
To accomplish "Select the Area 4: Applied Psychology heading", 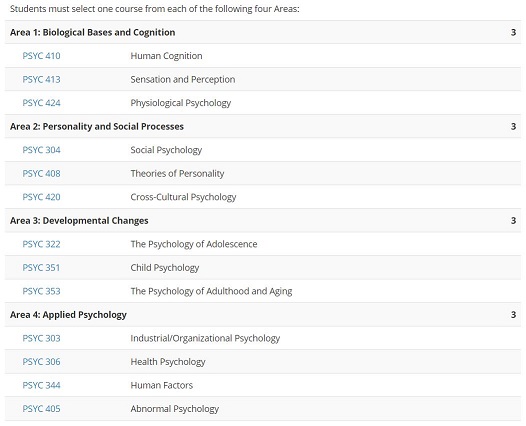I will [x=68, y=315].
